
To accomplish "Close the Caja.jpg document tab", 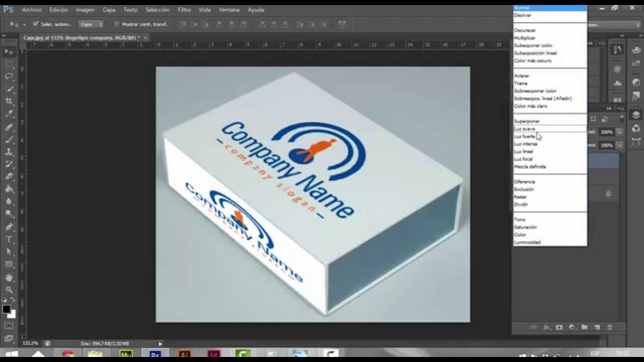I will point(145,38).
